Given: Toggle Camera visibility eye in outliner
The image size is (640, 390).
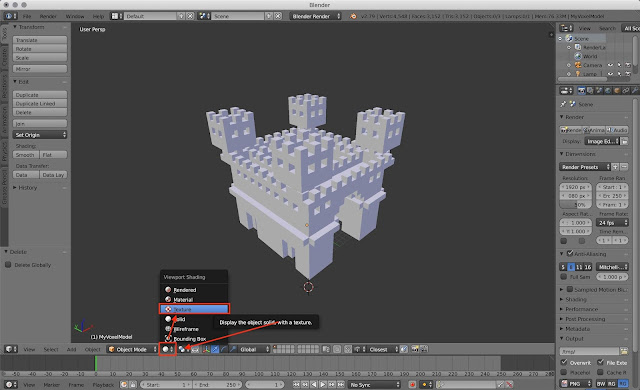Looking at the screenshot, I should click(x=610, y=65).
